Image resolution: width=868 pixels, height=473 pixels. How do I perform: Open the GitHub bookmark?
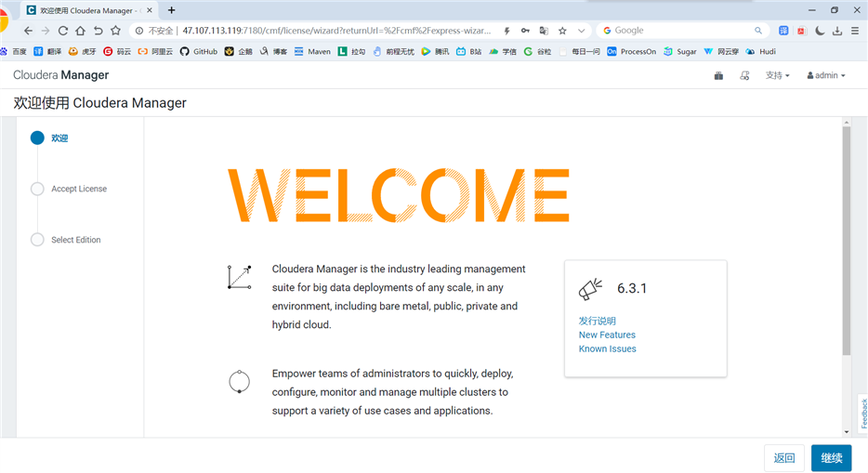point(199,51)
